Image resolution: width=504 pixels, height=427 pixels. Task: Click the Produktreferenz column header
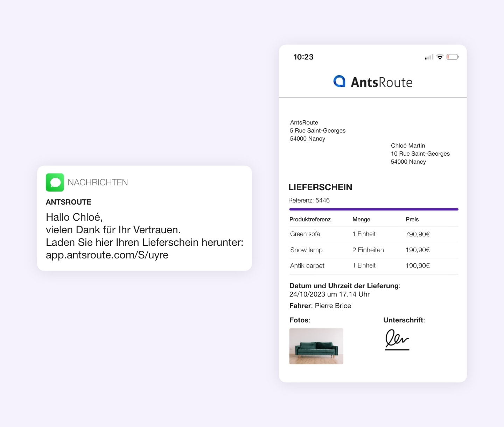tap(310, 220)
